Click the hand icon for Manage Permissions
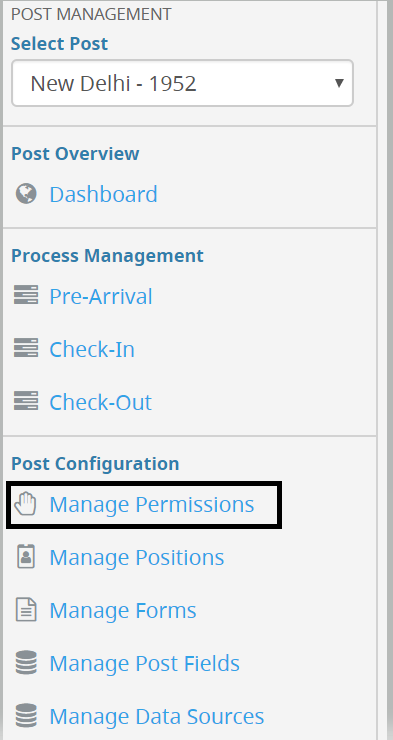Screen dimensions: 393x740 point(25,504)
